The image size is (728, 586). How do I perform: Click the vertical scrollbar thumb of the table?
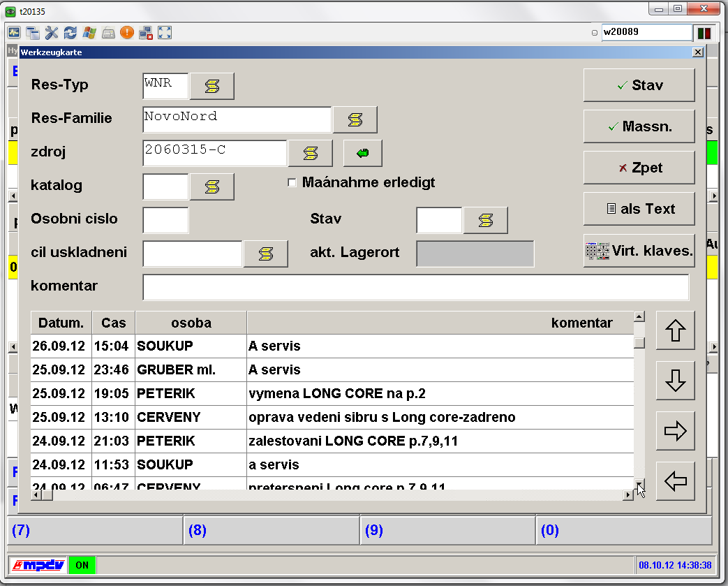pos(639,342)
